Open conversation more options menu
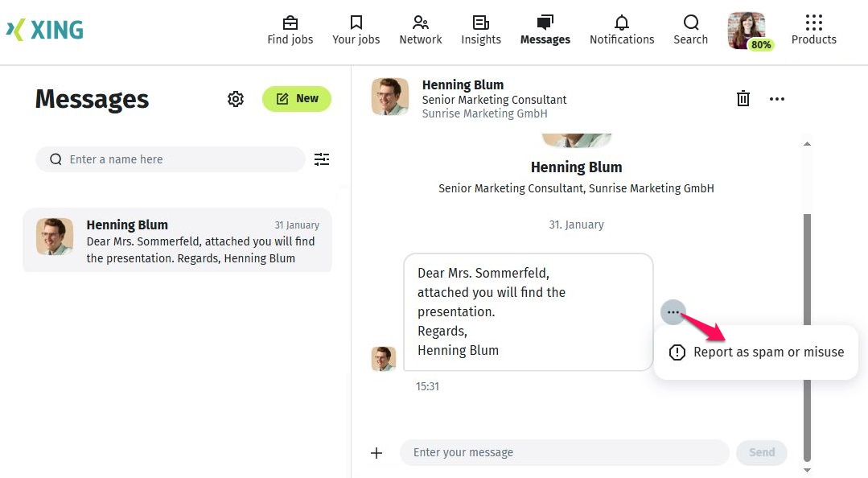The width and height of the screenshot is (868, 478). [x=776, y=99]
